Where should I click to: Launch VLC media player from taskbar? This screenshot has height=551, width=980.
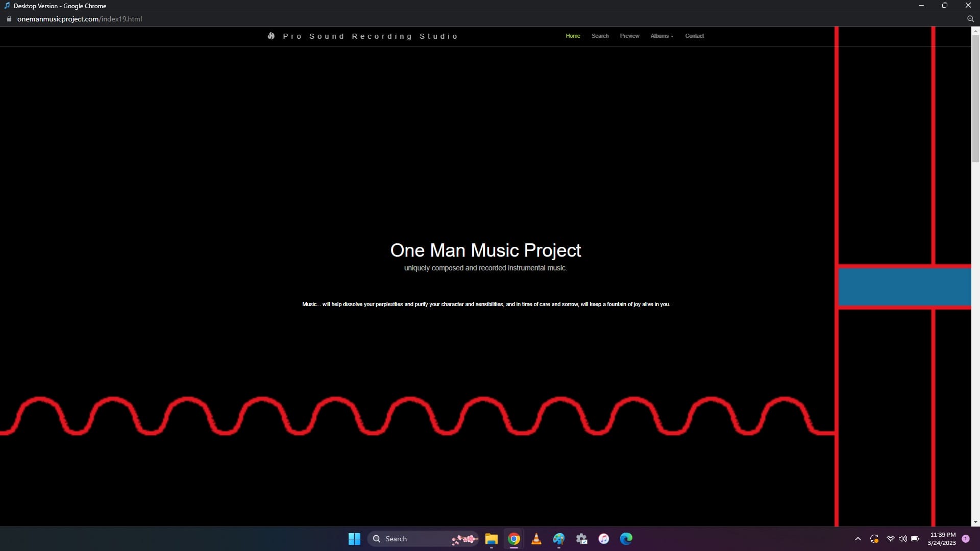click(x=536, y=539)
